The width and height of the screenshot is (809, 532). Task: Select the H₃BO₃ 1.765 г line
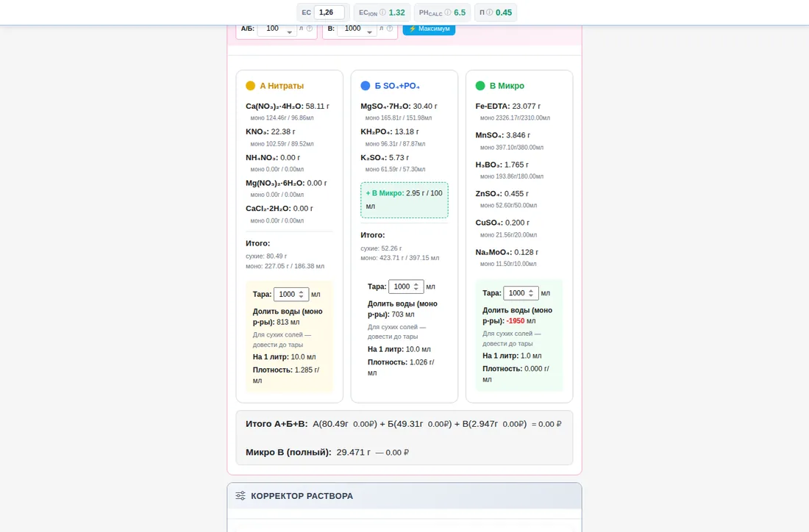pos(502,165)
